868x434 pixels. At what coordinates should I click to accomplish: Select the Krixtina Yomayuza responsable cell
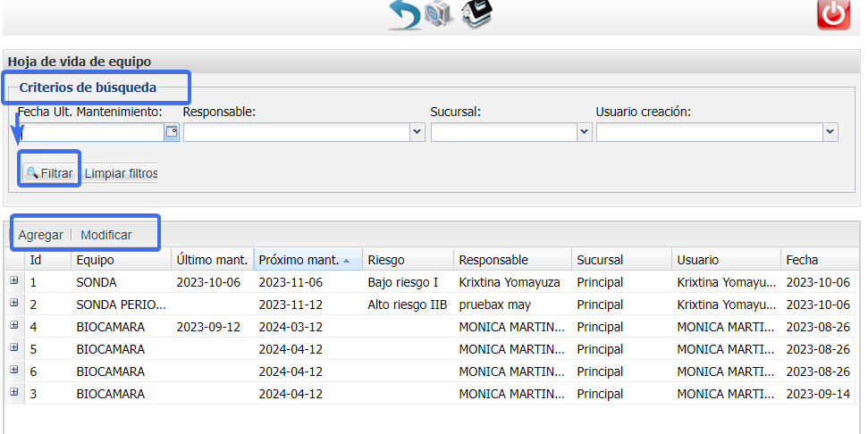pyautogui.click(x=510, y=282)
